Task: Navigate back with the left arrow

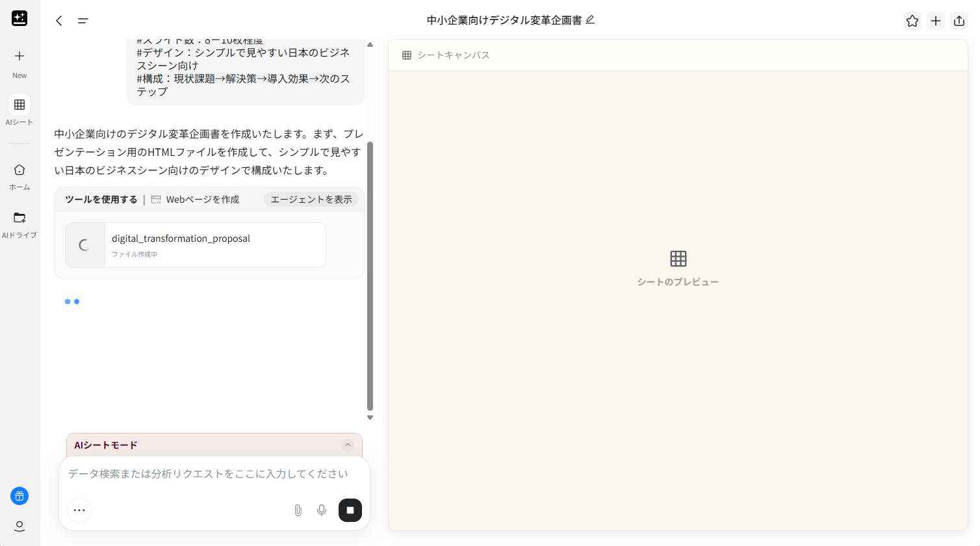Action: pyautogui.click(x=58, y=20)
